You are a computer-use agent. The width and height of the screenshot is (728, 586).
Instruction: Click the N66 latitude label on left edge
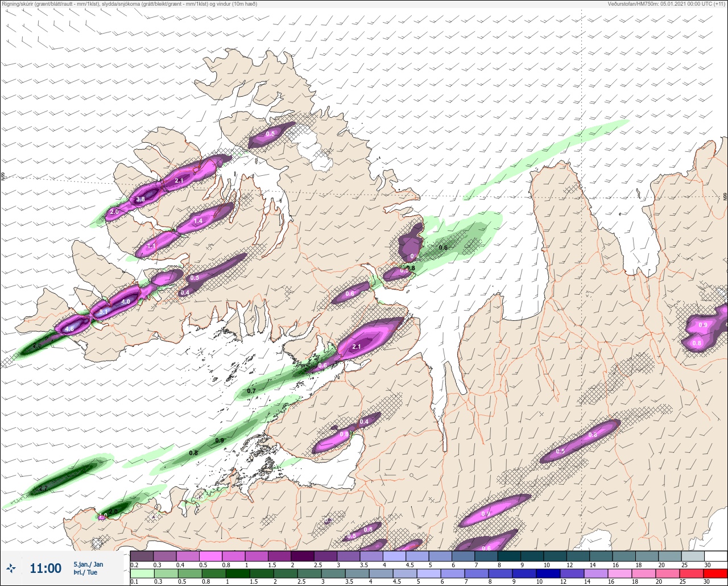pyautogui.click(x=3, y=177)
